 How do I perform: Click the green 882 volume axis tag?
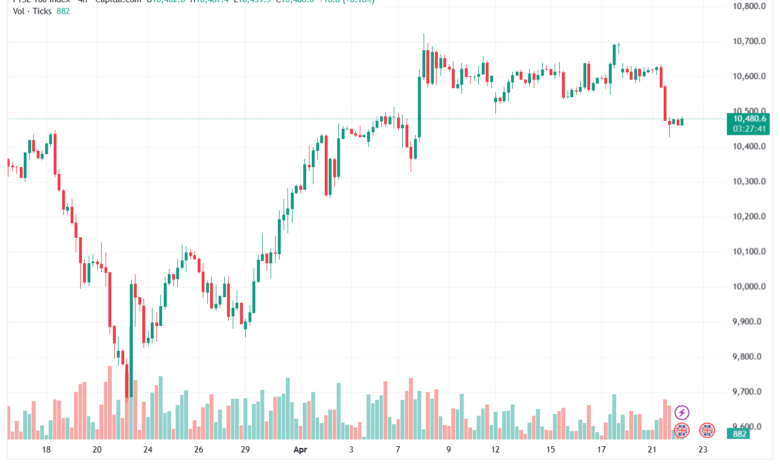pyautogui.click(x=740, y=434)
